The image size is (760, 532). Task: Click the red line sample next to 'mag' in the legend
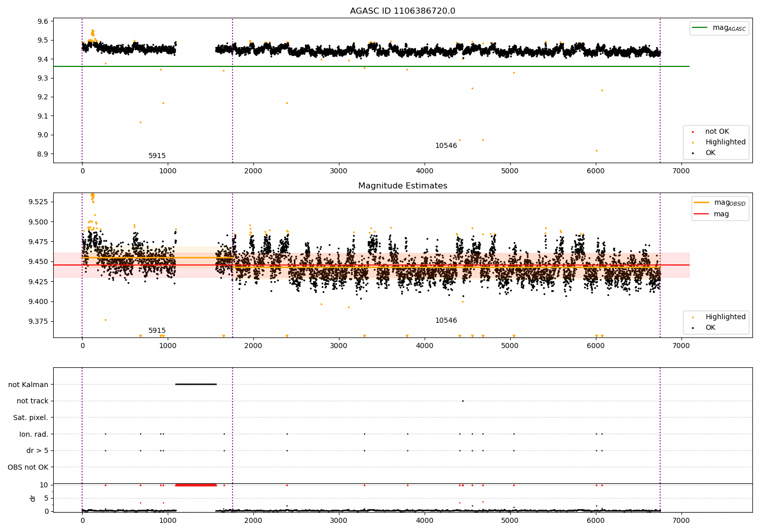click(702, 214)
